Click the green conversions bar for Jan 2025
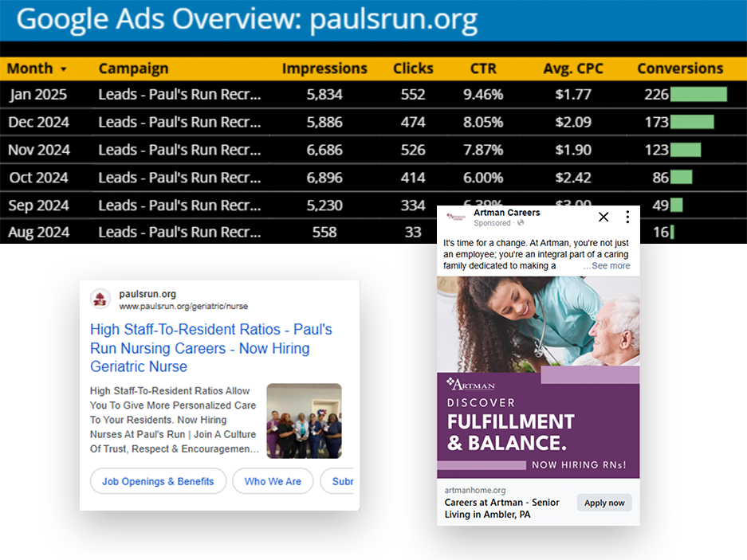747x560 pixels. click(699, 94)
